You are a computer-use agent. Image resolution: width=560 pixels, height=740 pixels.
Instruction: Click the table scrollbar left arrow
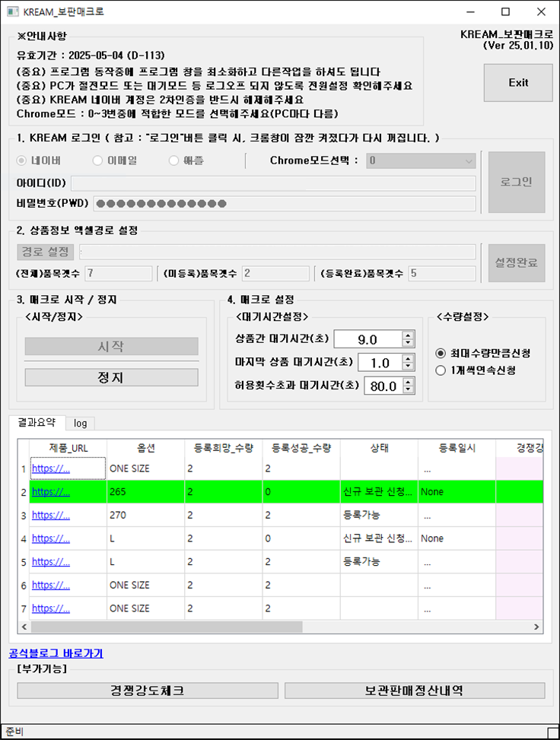click(x=24, y=627)
